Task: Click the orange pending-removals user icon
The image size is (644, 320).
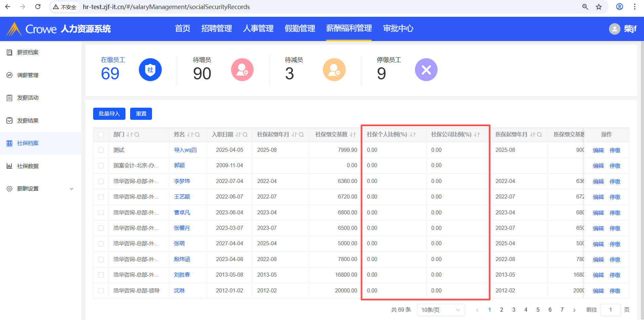Action: [334, 70]
